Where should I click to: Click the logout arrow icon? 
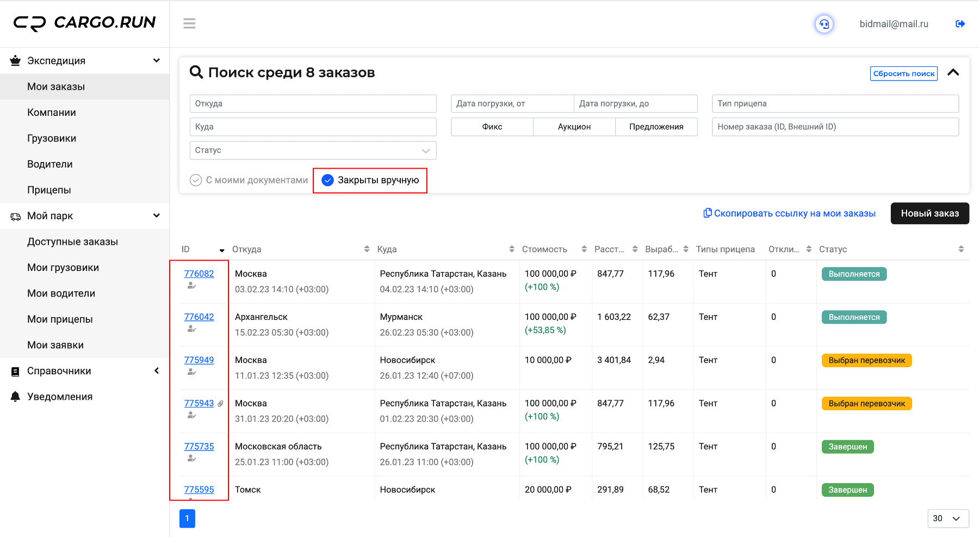pos(960,24)
